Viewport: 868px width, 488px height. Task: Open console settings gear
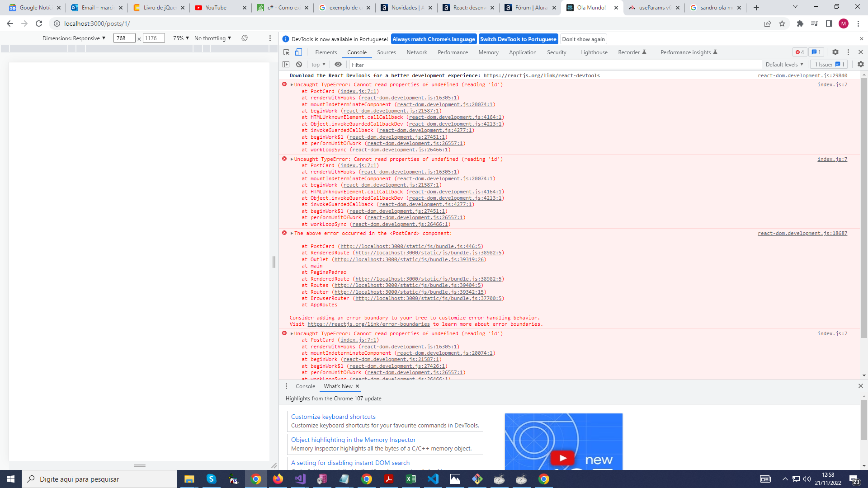861,65
